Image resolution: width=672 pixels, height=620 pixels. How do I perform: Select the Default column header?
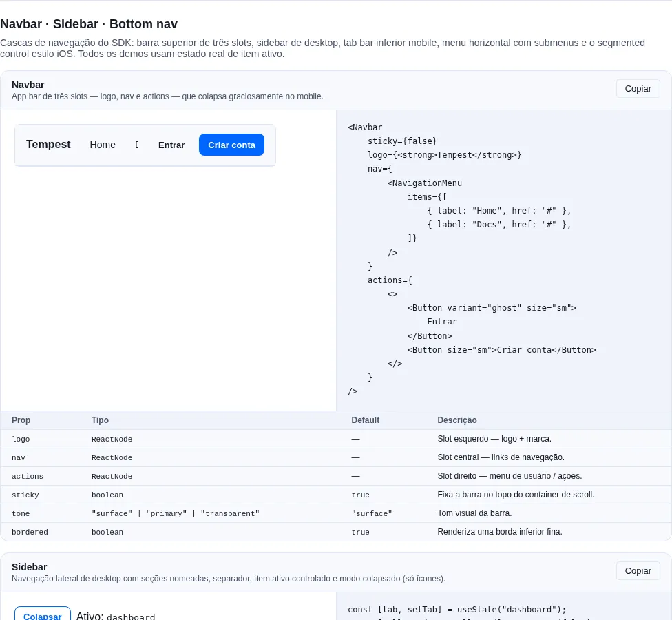(365, 420)
